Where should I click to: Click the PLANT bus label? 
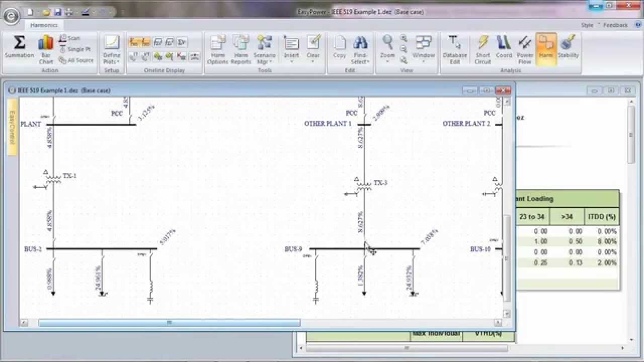click(31, 124)
